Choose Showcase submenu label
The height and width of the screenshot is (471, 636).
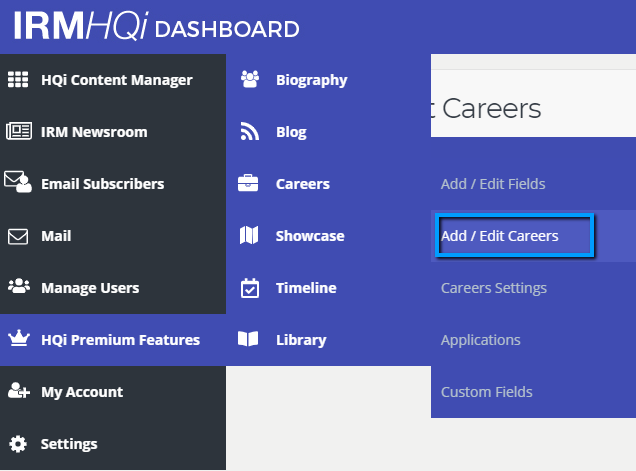click(x=310, y=236)
